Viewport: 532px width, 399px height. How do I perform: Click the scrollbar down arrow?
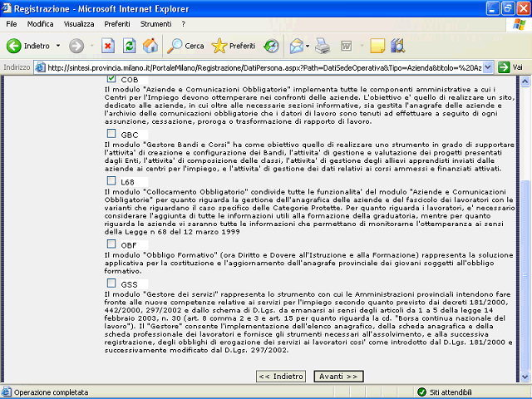coord(525,377)
